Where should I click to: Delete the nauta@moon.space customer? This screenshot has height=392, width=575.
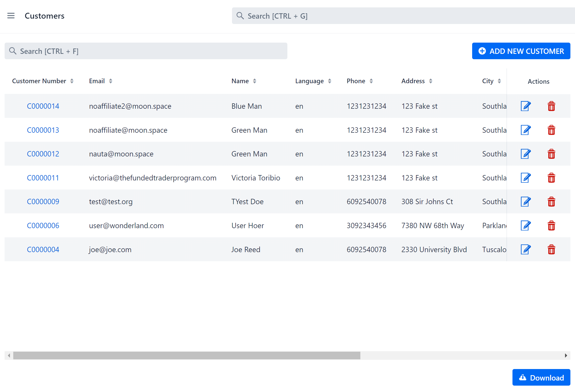tap(551, 154)
